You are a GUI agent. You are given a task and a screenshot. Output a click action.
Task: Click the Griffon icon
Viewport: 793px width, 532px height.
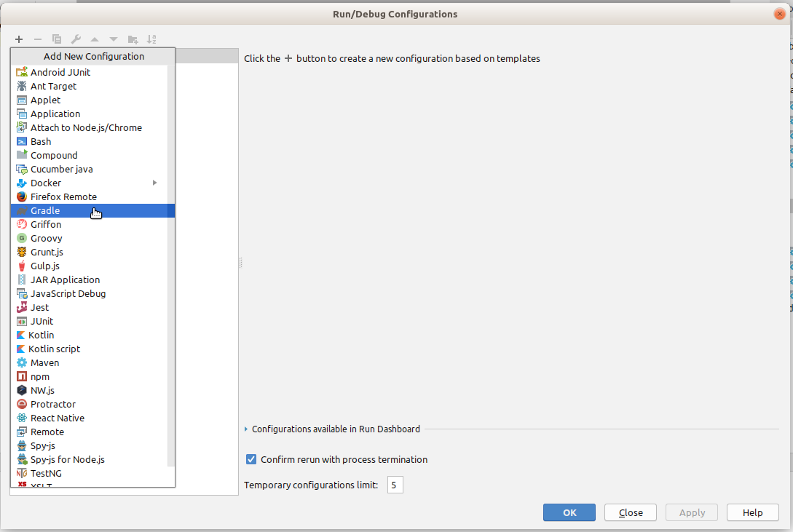[x=22, y=224]
